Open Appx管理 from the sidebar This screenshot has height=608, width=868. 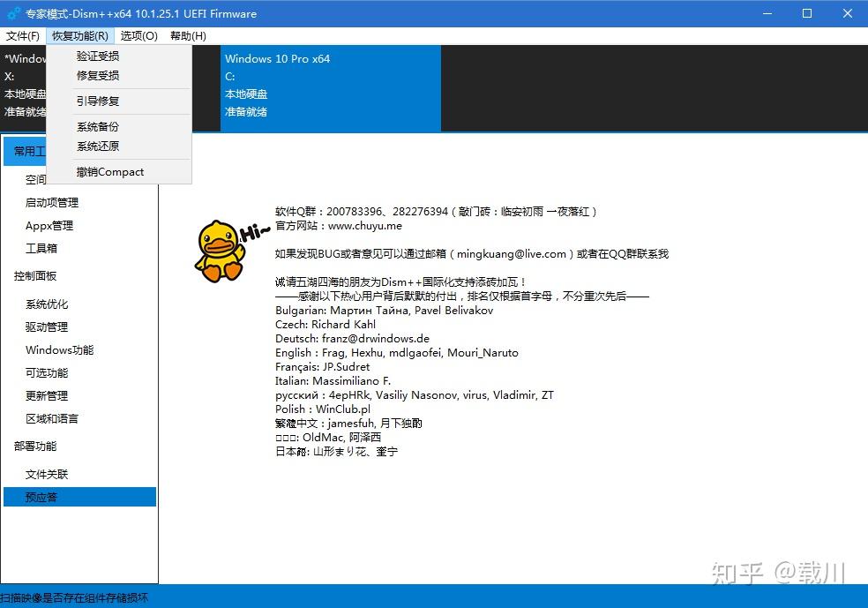50,225
